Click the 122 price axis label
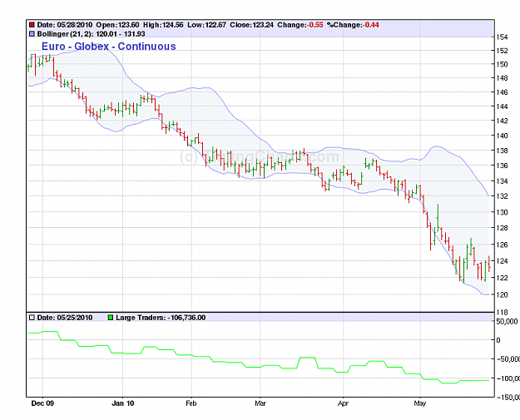The width and height of the screenshot is (520, 420). (x=502, y=278)
